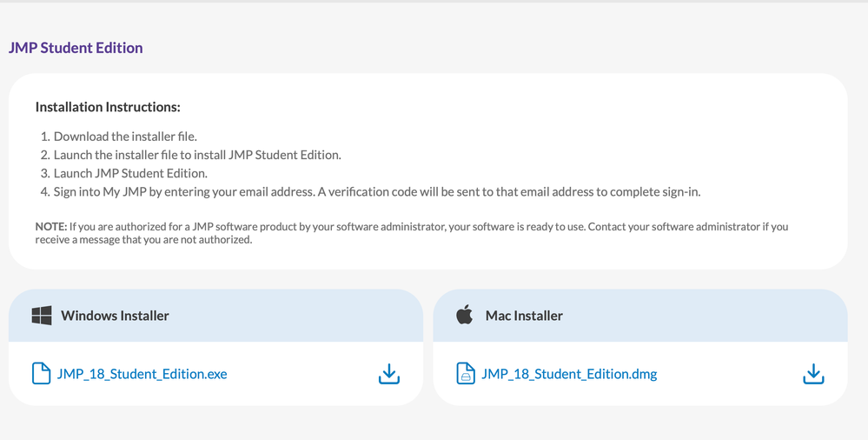The image size is (868, 440).
Task: Click step 1 'Download the installer file'
Action: point(125,137)
